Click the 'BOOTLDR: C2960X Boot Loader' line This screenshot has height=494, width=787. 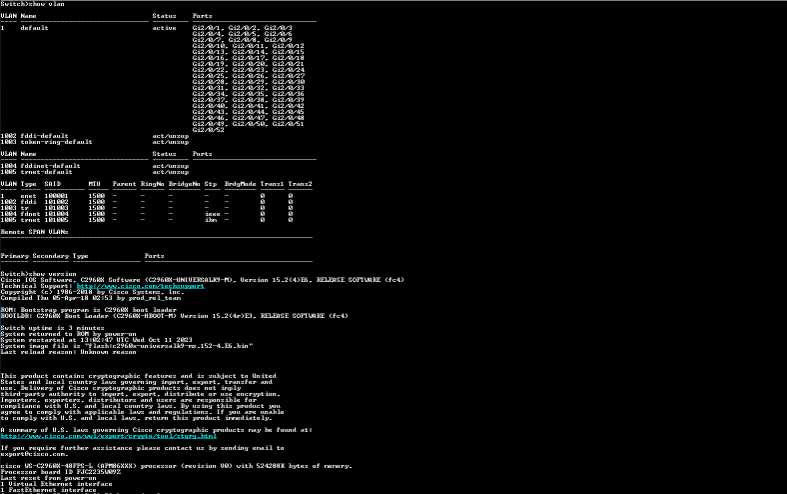pos(174,316)
